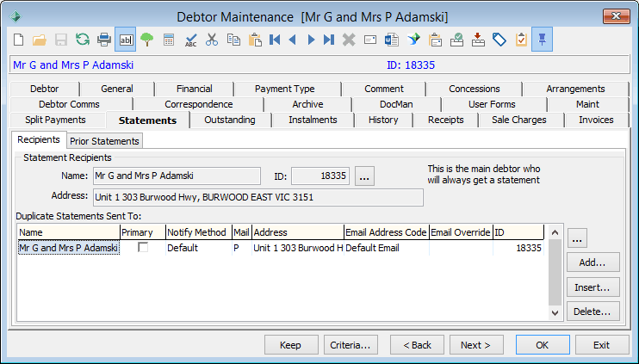This screenshot has height=364, width=639.
Task: Open the DocMan tab
Action: [x=396, y=104]
